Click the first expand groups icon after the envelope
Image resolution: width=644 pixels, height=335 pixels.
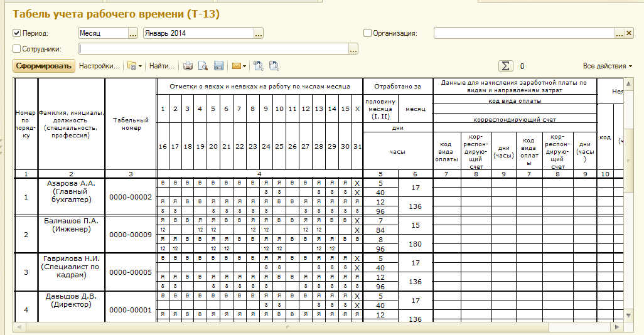click(x=258, y=66)
